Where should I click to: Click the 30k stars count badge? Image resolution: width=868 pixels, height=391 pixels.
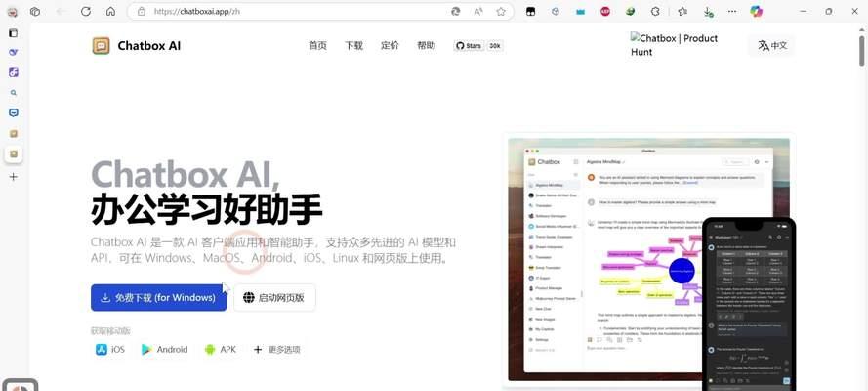(495, 46)
